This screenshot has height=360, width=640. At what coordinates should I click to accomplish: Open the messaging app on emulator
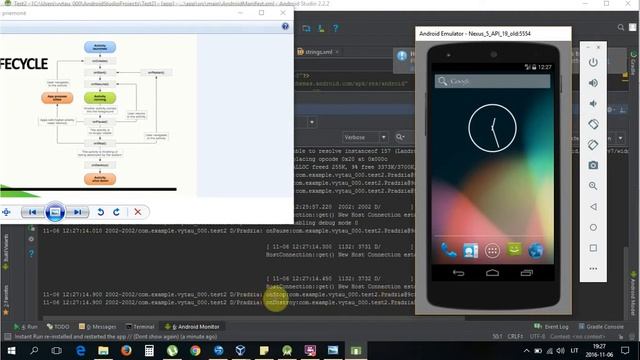[514, 249]
